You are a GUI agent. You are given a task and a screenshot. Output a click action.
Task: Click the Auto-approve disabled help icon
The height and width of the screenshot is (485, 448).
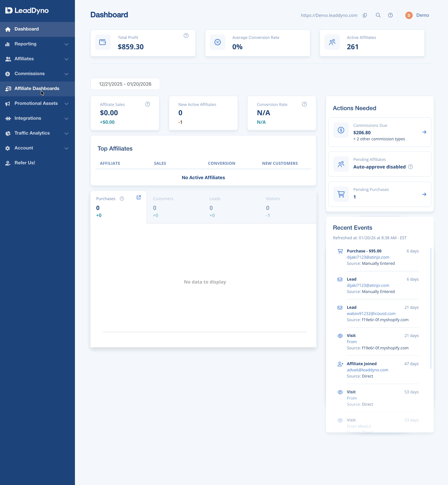click(410, 167)
